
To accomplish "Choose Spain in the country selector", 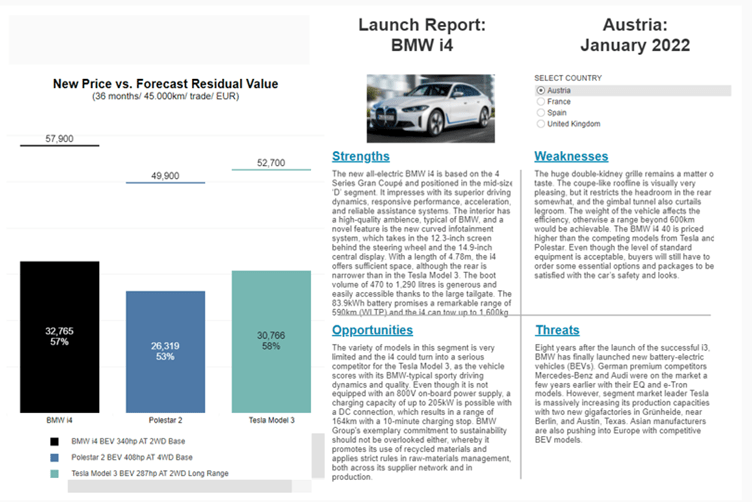I will pyautogui.click(x=541, y=112).
